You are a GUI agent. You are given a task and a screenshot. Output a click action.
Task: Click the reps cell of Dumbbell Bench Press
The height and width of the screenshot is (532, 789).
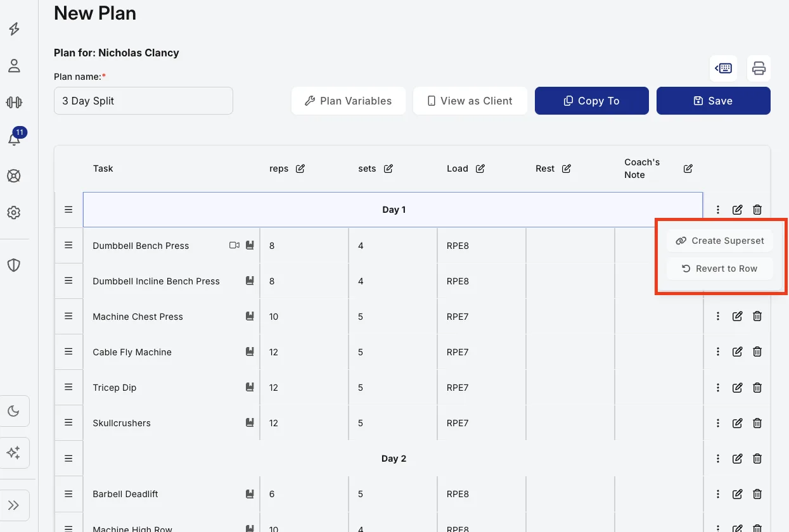pos(304,245)
